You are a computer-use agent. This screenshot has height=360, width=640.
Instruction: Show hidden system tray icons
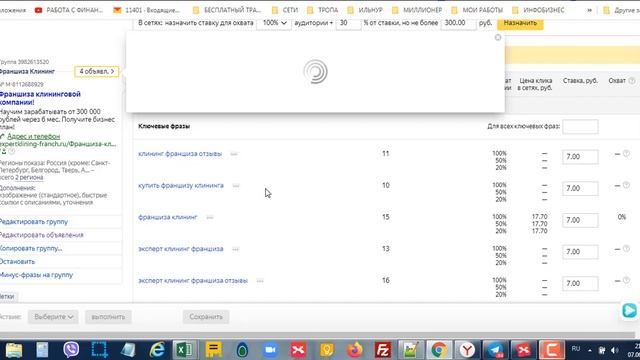click(x=589, y=350)
